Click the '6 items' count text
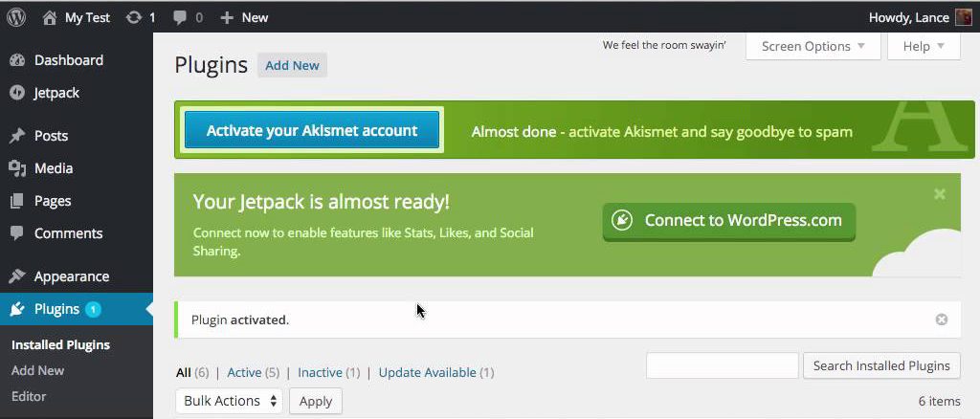Screen dimensions: 980x419 940,401
